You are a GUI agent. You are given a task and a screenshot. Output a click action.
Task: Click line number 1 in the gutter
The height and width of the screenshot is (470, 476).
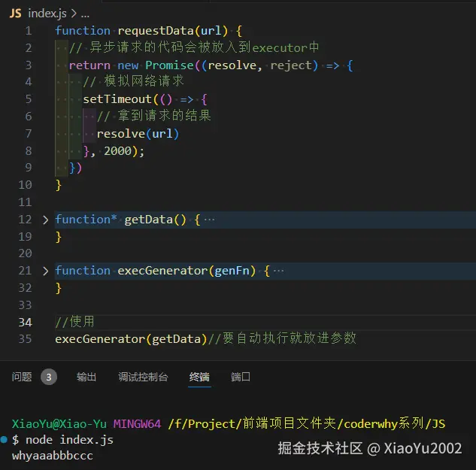29,31
